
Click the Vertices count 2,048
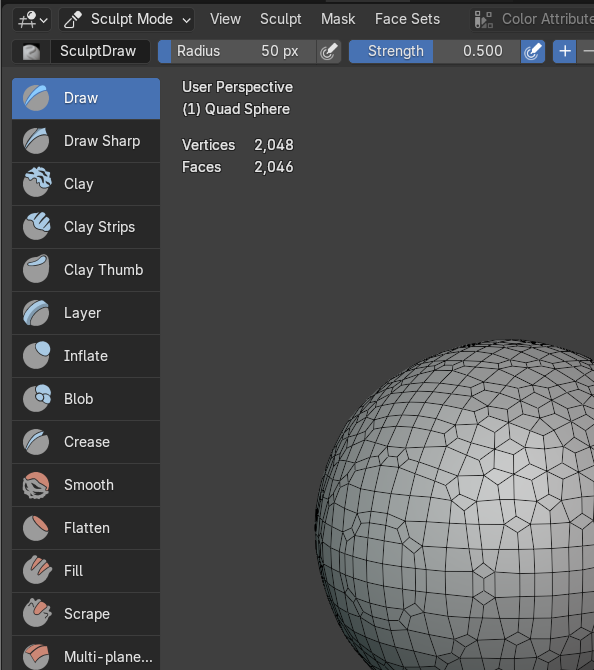click(274, 145)
